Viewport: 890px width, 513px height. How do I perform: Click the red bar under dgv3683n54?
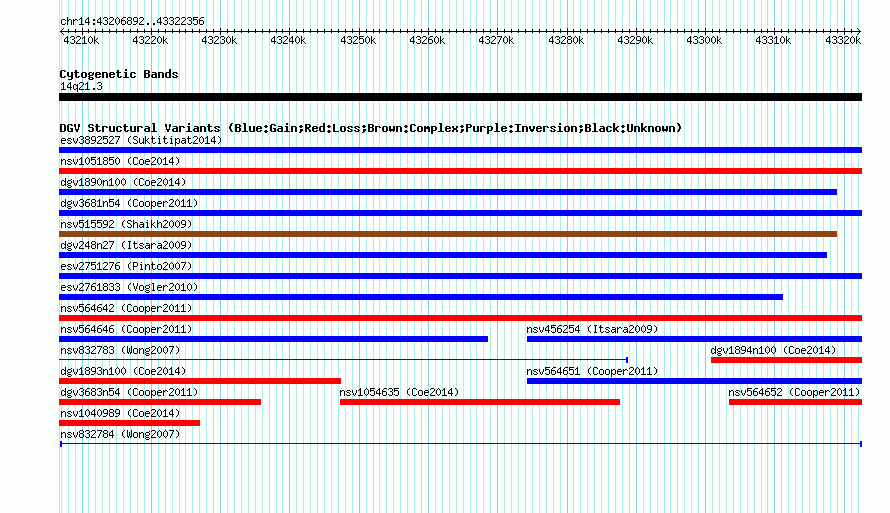tap(160, 402)
